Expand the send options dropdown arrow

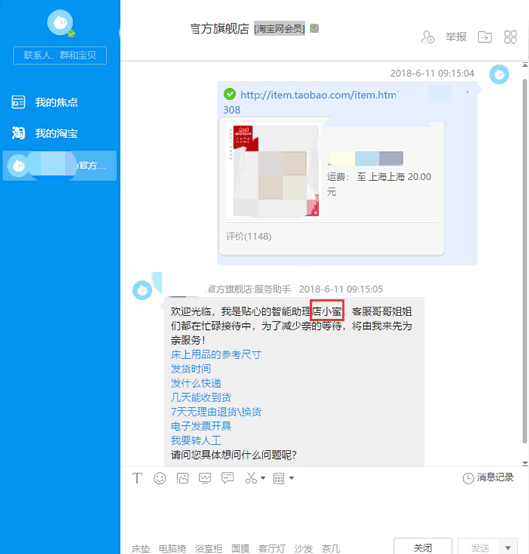pos(508,547)
